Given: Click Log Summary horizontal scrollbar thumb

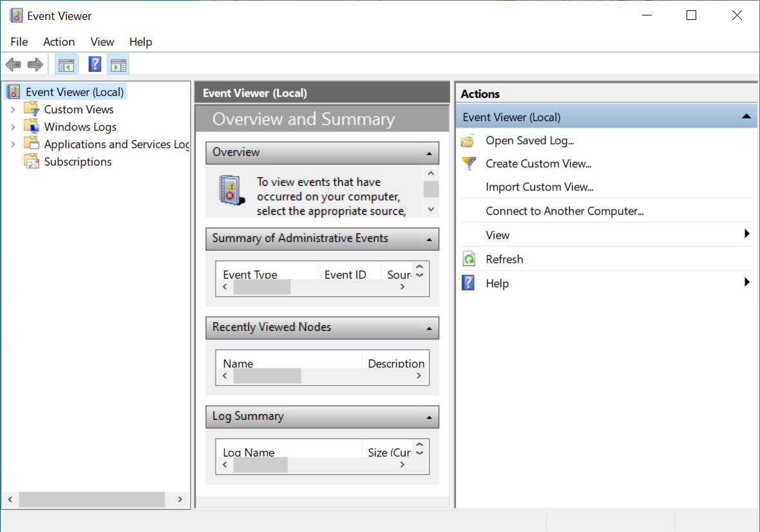Looking at the screenshot, I should click(x=260, y=464).
